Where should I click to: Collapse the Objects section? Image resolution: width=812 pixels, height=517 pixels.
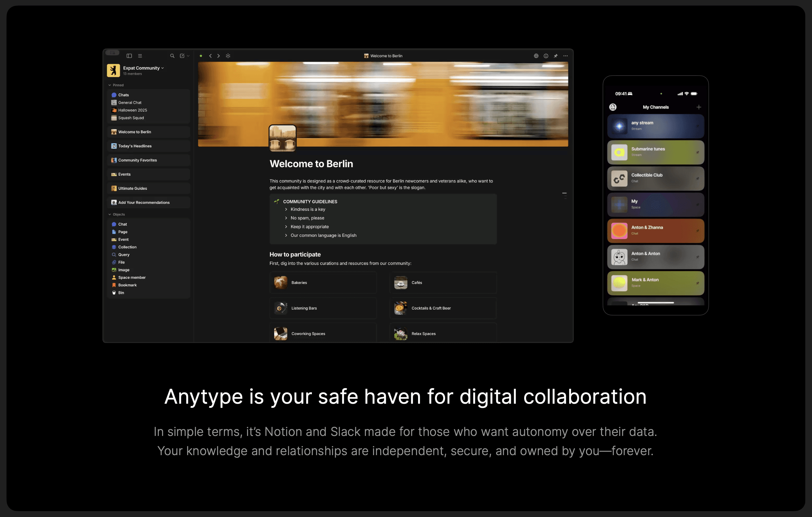110,215
